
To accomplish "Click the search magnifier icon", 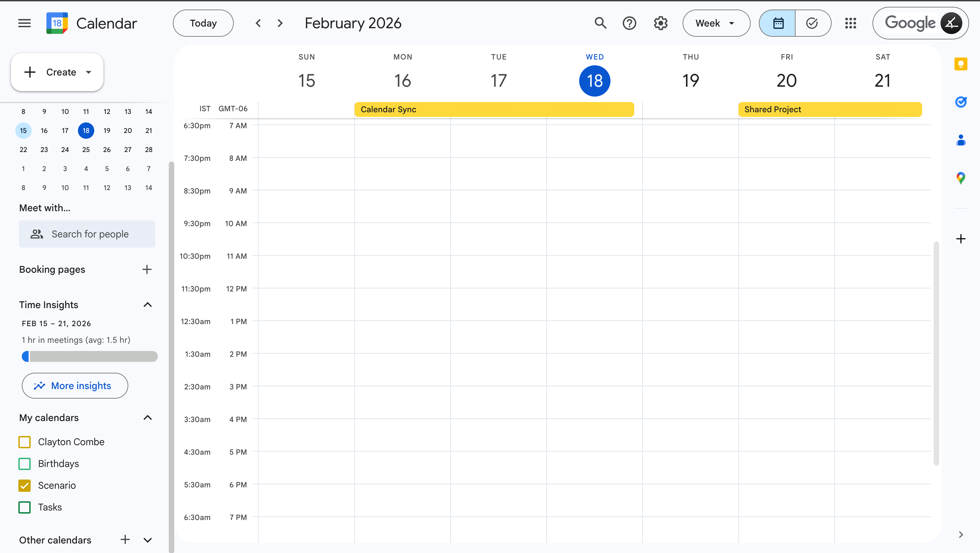I will click(600, 23).
